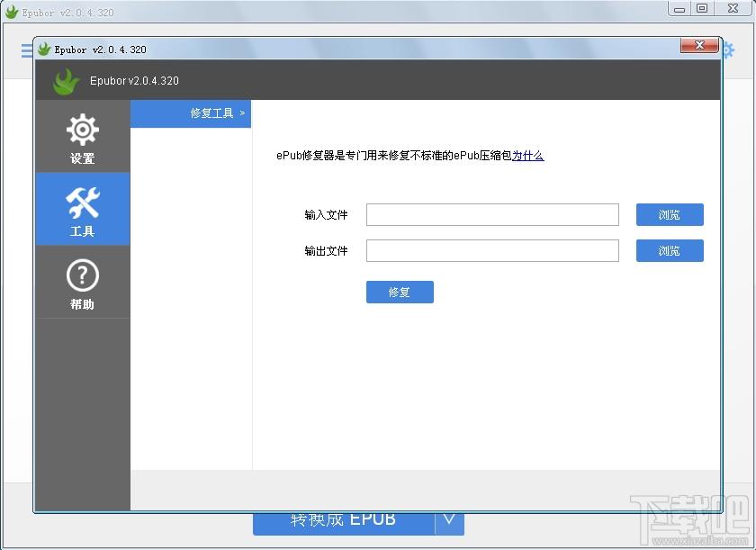Open the 设置 settings section

coord(83,137)
